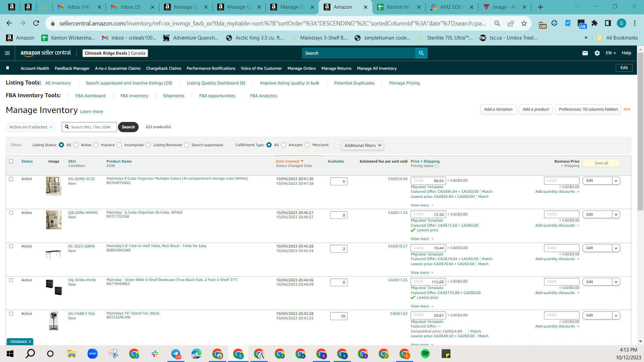Open Voice of the Customer

tap(261, 68)
